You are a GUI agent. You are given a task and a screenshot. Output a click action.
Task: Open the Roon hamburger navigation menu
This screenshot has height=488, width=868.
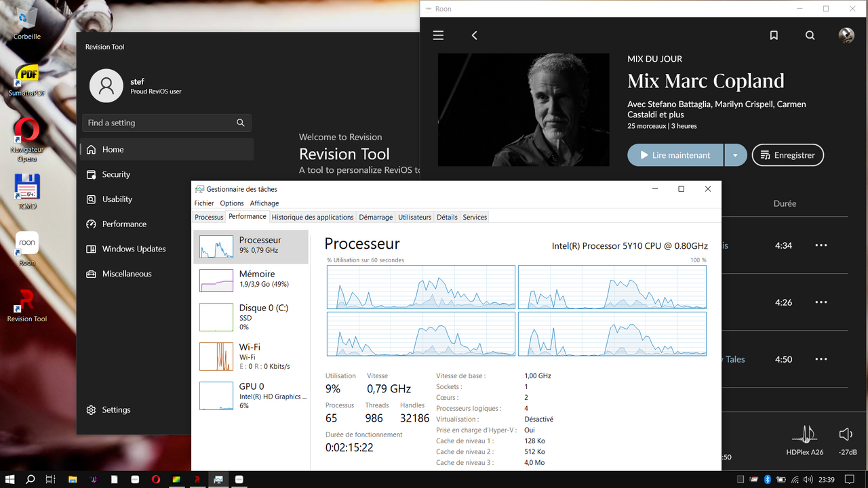click(x=438, y=35)
